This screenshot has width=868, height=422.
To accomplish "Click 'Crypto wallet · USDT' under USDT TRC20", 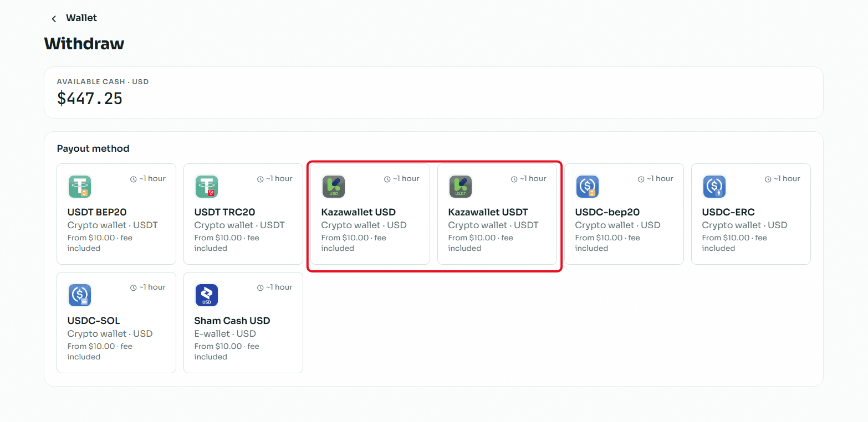I will tap(239, 225).
